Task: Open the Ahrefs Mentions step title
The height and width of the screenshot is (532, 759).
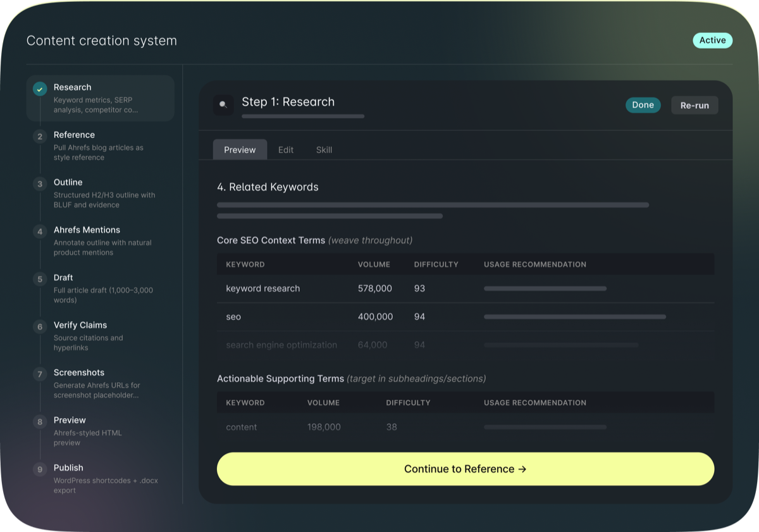Action: tap(87, 230)
